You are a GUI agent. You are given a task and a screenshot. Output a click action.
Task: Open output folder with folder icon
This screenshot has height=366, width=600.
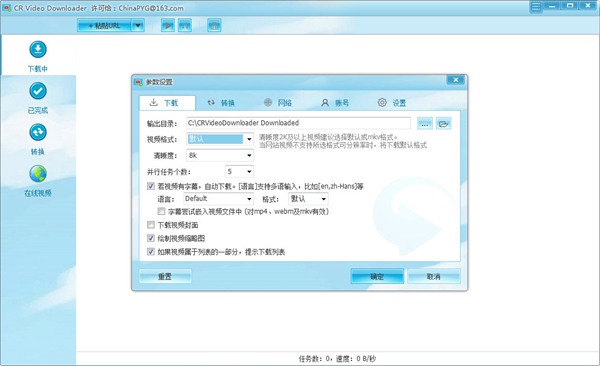(x=443, y=124)
